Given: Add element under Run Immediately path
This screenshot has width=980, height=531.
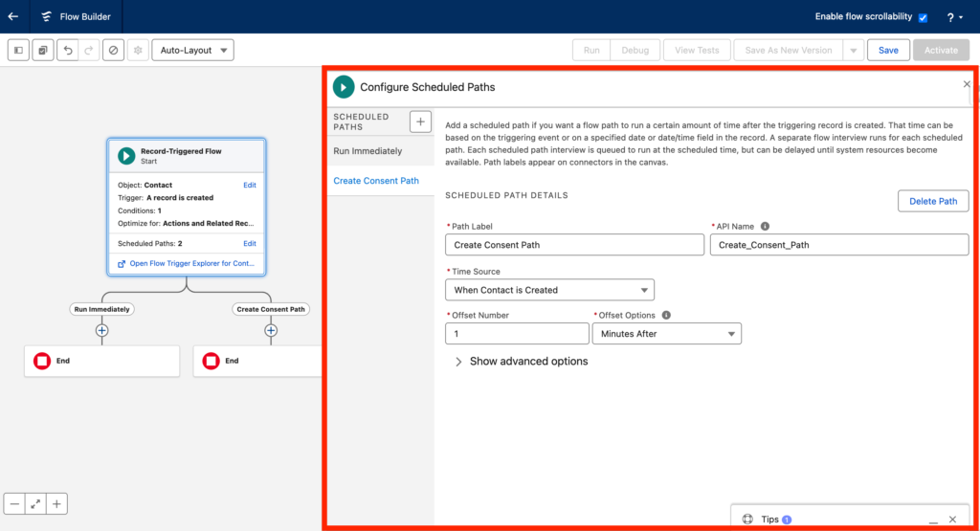Looking at the screenshot, I should 101,330.
